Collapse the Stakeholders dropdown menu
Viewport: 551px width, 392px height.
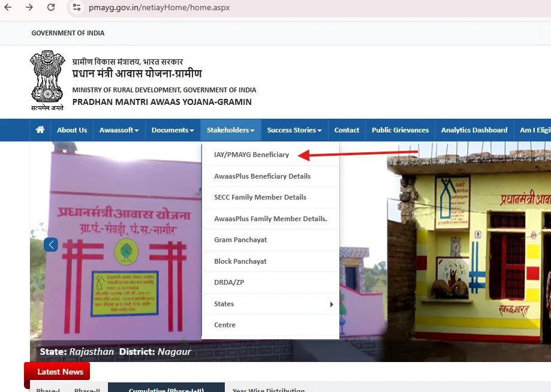[230, 130]
